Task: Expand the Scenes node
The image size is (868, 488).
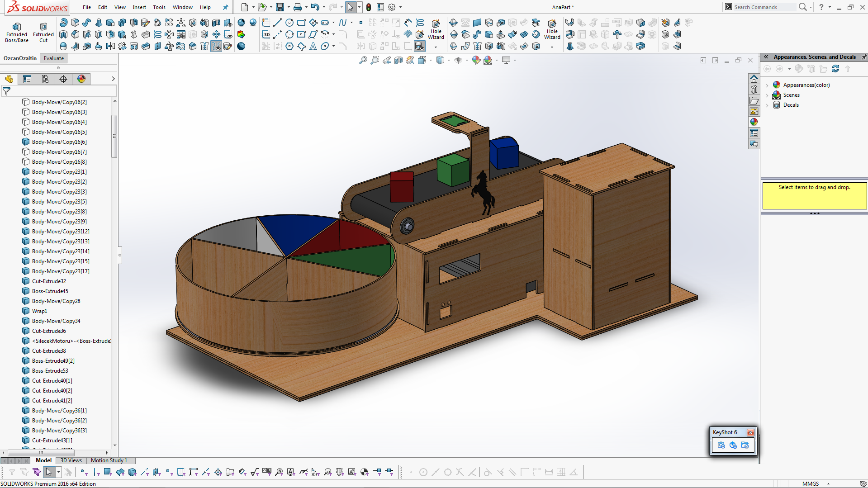Action: [x=767, y=95]
